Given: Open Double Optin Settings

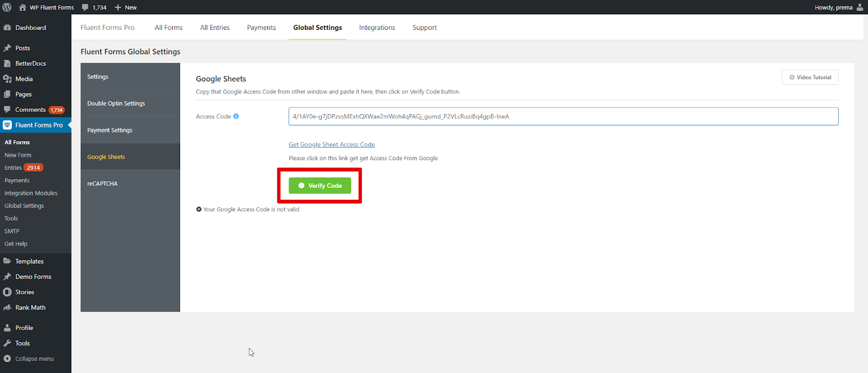Looking at the screenshot, I should click(x=130, y=103).
